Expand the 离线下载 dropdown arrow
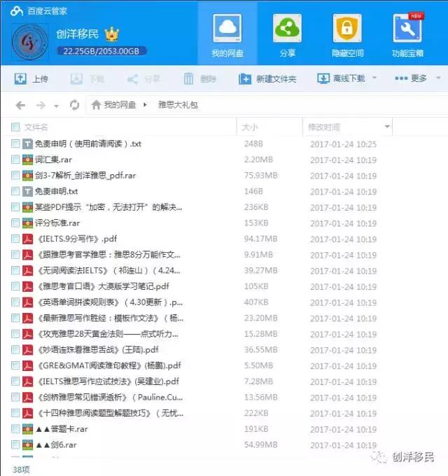448x476 pixels. point(374,78)
